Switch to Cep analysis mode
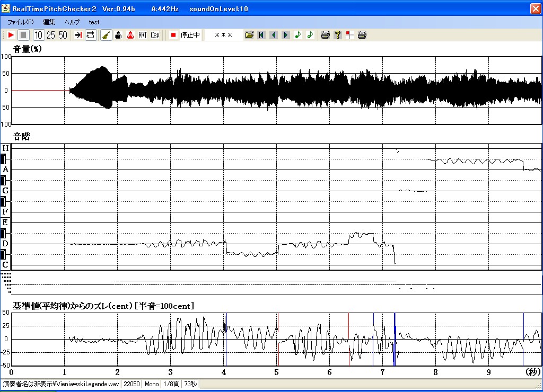This screenshot has width=543, height=392. [155, 35]
